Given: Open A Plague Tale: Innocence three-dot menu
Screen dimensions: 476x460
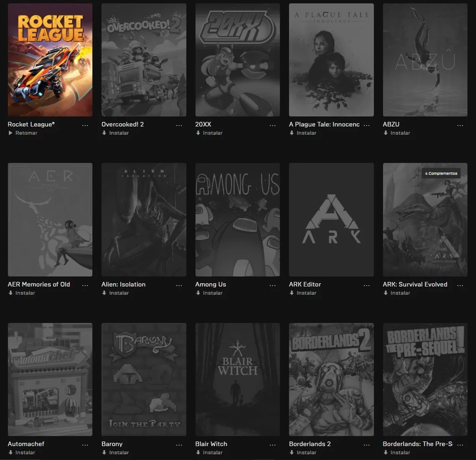Looking at the screenshot, I should (367, 125).
